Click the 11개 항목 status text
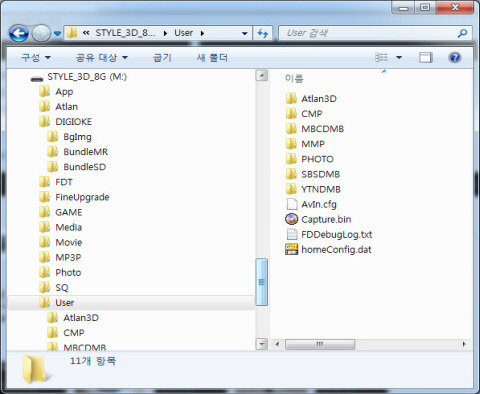The width and height of the screenshot is (480, 394). pyautogui.click(x=93, y=361)
